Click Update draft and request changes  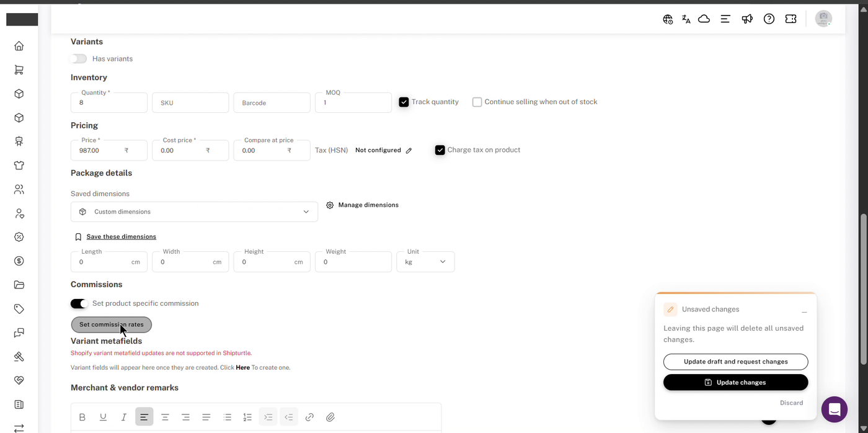point(736,362)
